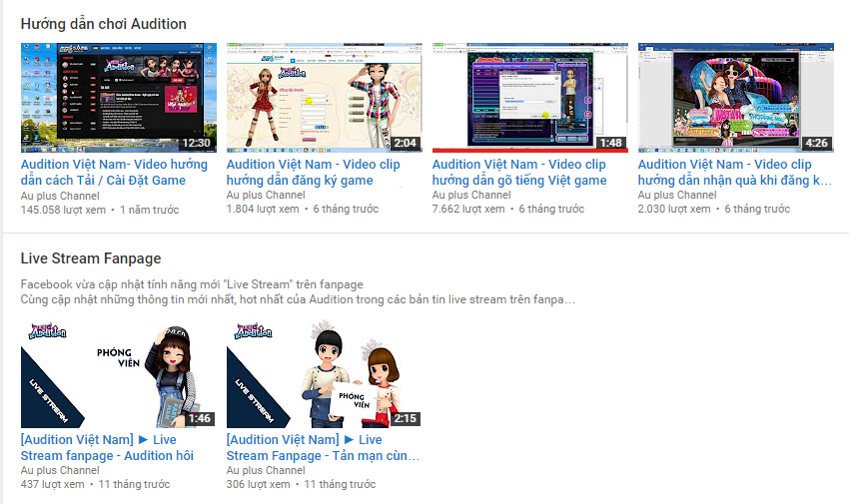This screenshot has height=504, width=849.
Task: Click the 12:30 duration badge
Action: click(196, 143)
